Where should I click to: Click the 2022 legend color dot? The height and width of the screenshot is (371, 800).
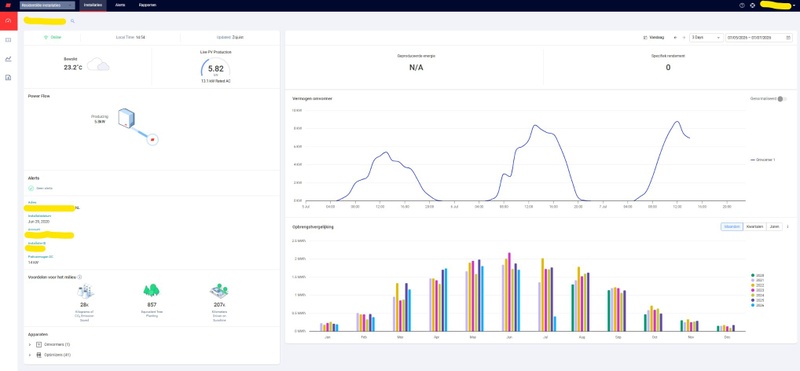coord(753,285)
